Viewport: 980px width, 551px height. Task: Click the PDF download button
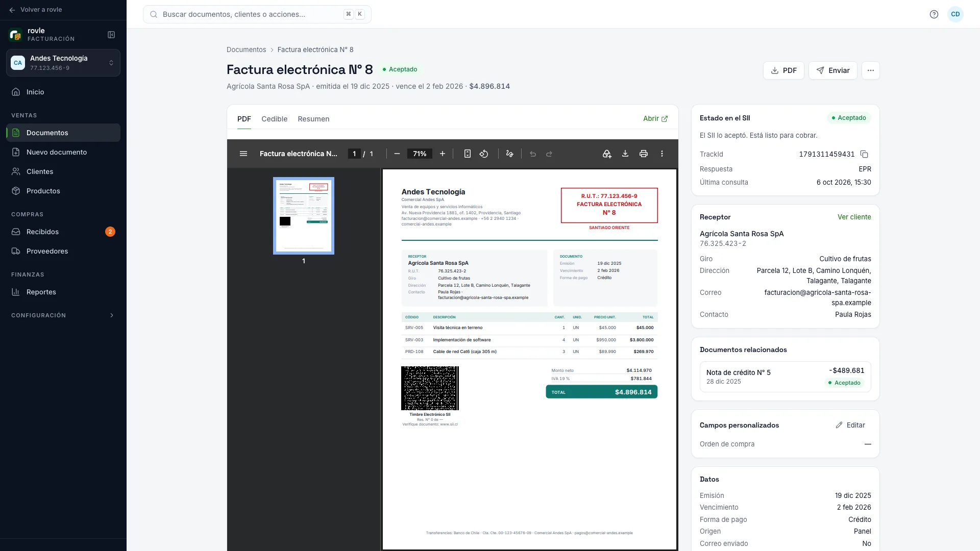point(783,70)
